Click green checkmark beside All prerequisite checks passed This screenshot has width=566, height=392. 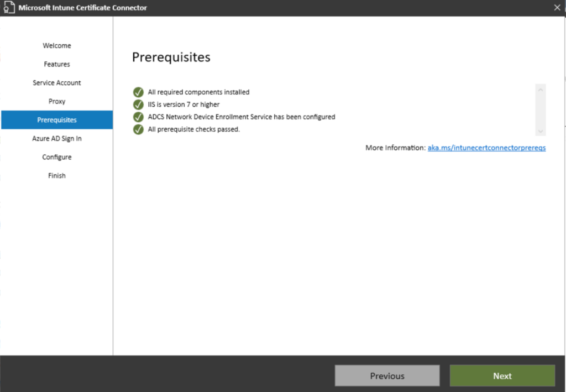click(x=138, y=129)
